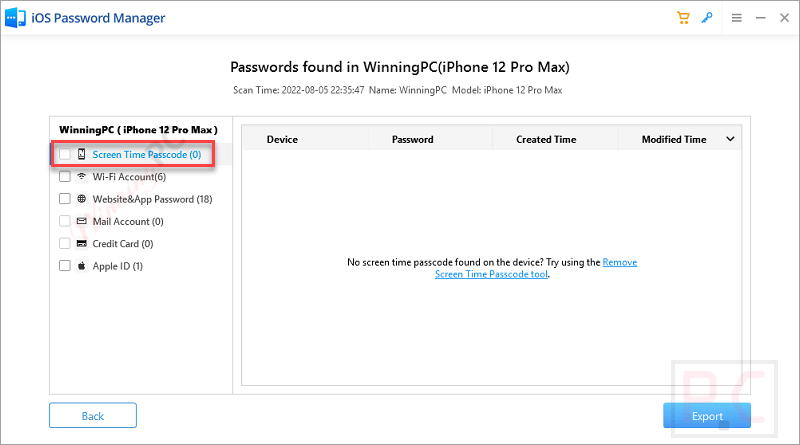This screenshot has height=445, width=800.
Task: Expand the column options chevron
Action: point(730,139)
